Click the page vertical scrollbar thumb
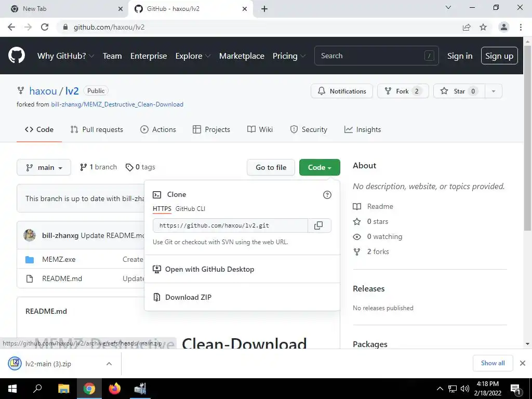532x399 pixels. click(527, 138)
